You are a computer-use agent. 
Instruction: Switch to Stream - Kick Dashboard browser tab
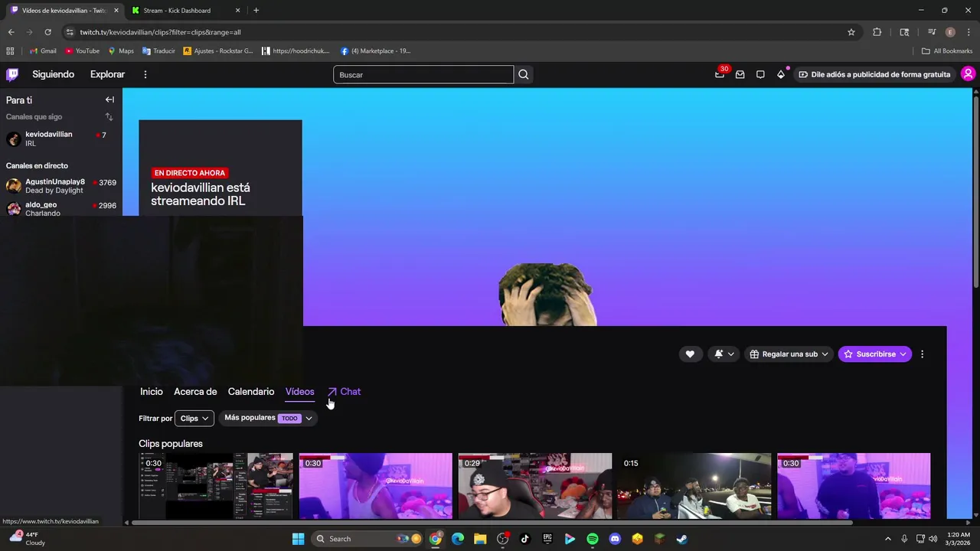pos(185,11)
